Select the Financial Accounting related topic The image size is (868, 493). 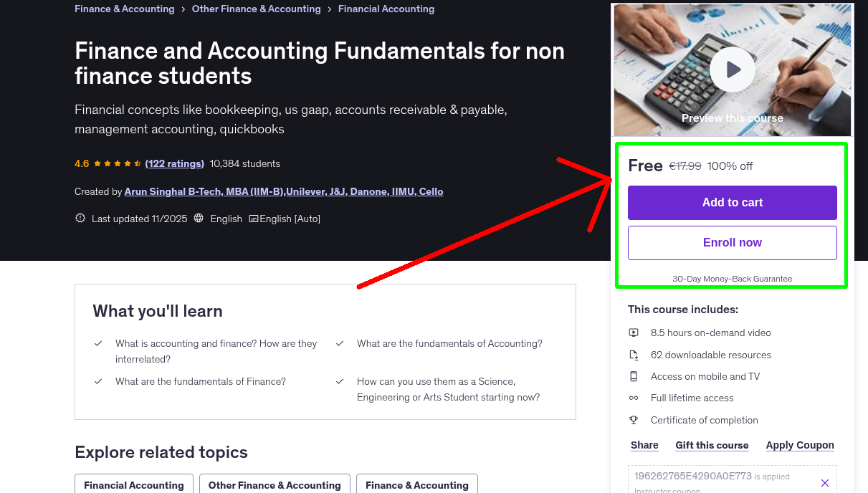[133, 485]
